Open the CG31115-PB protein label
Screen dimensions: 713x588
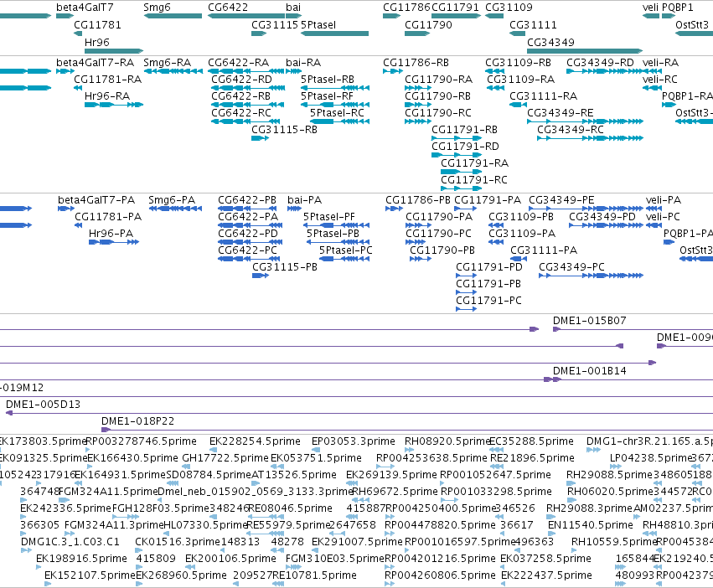[x=285, y=267]
